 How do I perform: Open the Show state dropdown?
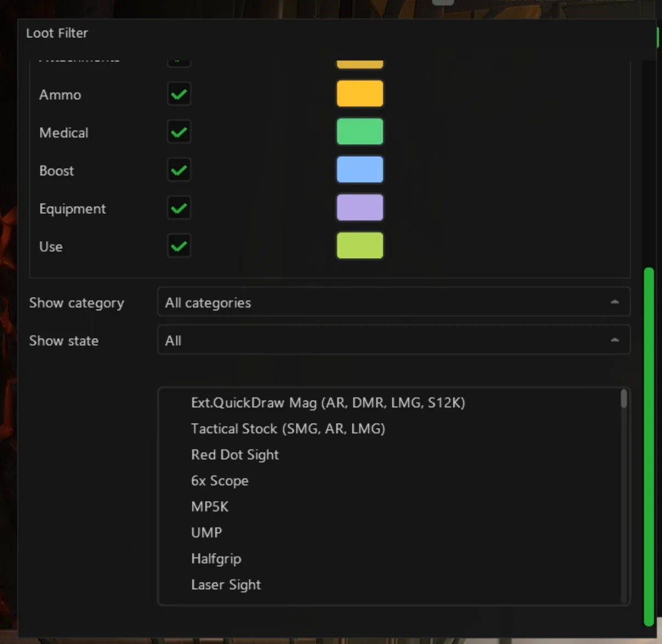click(x=393, y=340)
